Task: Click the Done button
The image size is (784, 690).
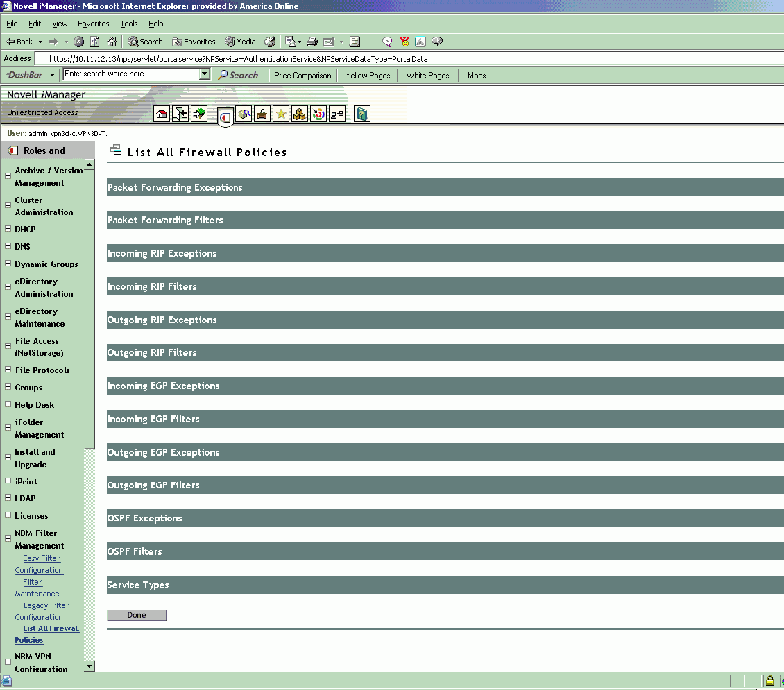Action: (137, 615)
